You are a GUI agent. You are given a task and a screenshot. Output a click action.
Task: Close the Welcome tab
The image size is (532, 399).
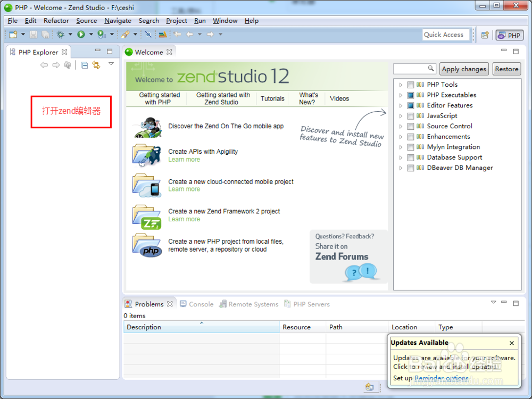tap(169, 52)
